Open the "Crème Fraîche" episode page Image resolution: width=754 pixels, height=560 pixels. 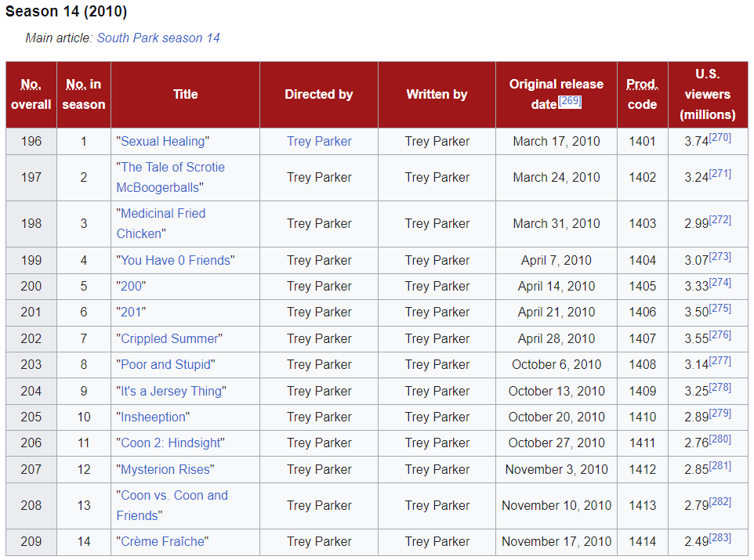tap(164, 542)
